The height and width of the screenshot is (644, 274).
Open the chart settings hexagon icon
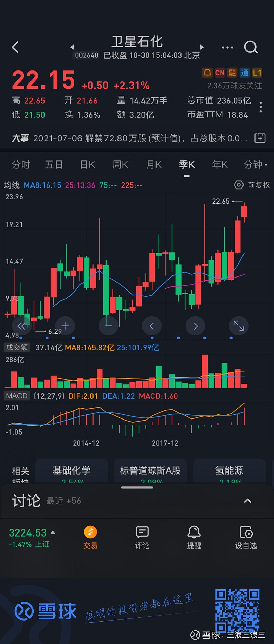click(238, 185)
